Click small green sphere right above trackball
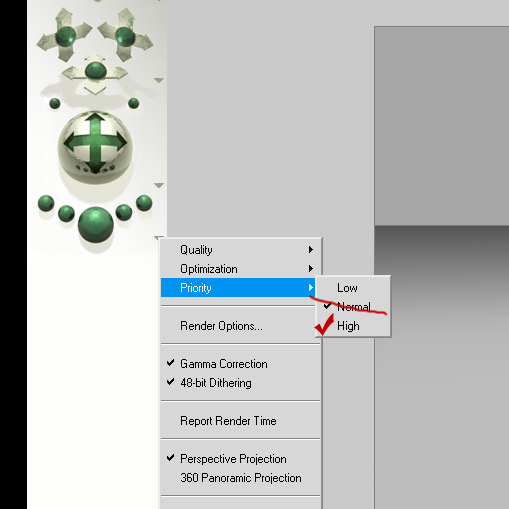This screenshot has width=509, height=509. [134, 103]
